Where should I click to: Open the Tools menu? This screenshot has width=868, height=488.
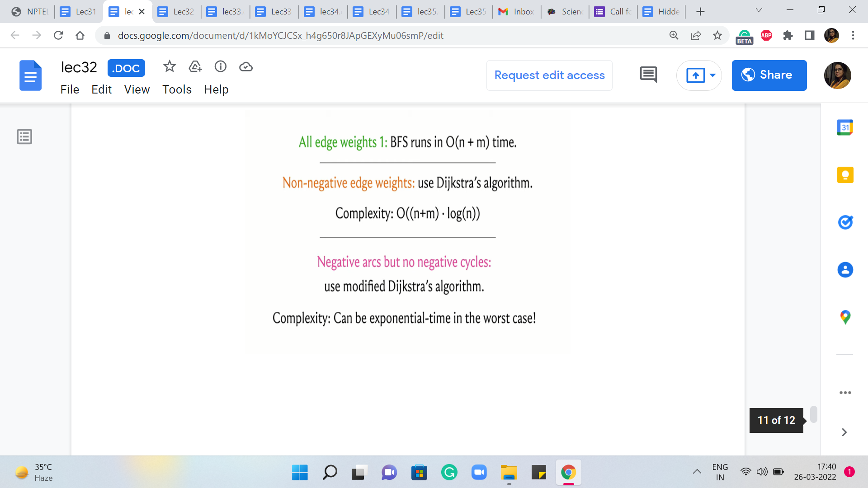(x=177, y=89)
